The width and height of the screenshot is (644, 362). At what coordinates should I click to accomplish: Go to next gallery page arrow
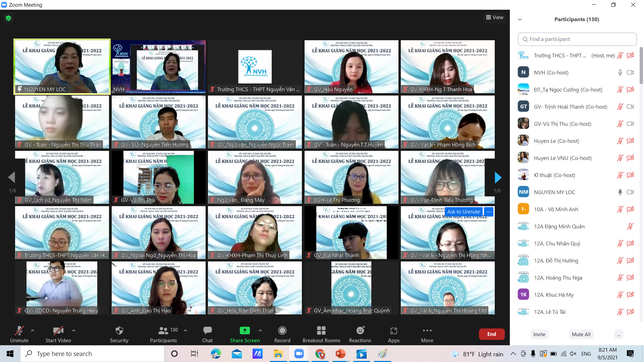(498, 177)
